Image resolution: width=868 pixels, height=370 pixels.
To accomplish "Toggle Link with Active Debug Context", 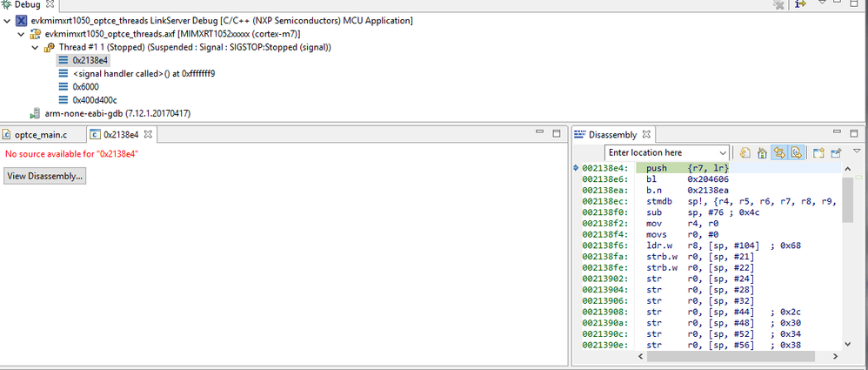I will [778, 153].
